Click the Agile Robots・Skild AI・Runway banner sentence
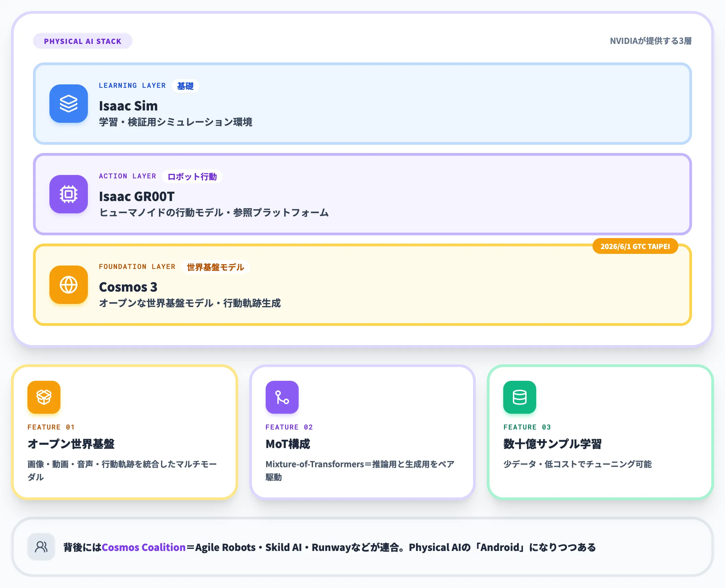This screenshot has height=588, width=725. point(330,547)
